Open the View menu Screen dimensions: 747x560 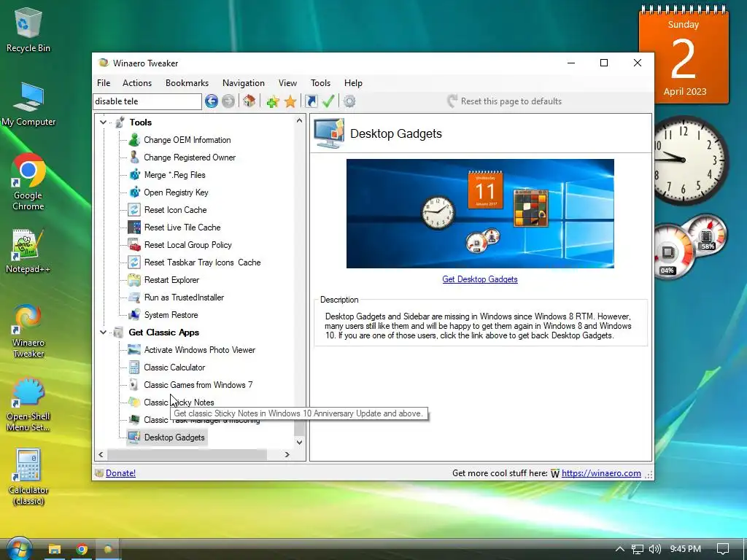click(x=287, y=83)
